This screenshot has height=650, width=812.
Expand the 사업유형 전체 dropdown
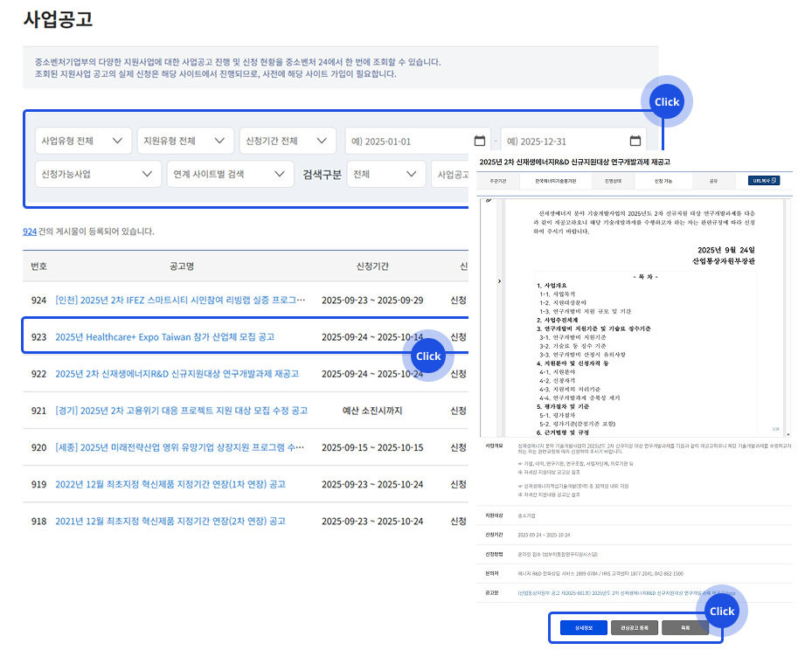pyautogui.click(x=84, y=141)
